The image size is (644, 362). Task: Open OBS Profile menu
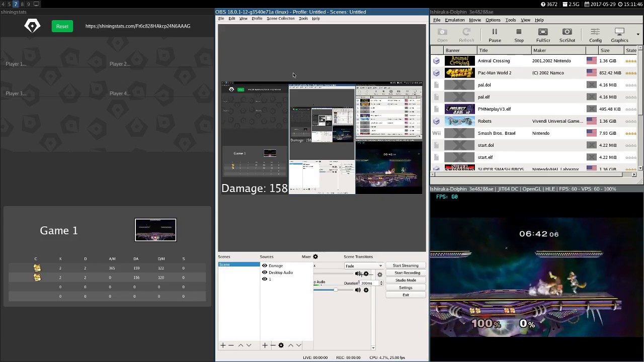coord(257,19)
